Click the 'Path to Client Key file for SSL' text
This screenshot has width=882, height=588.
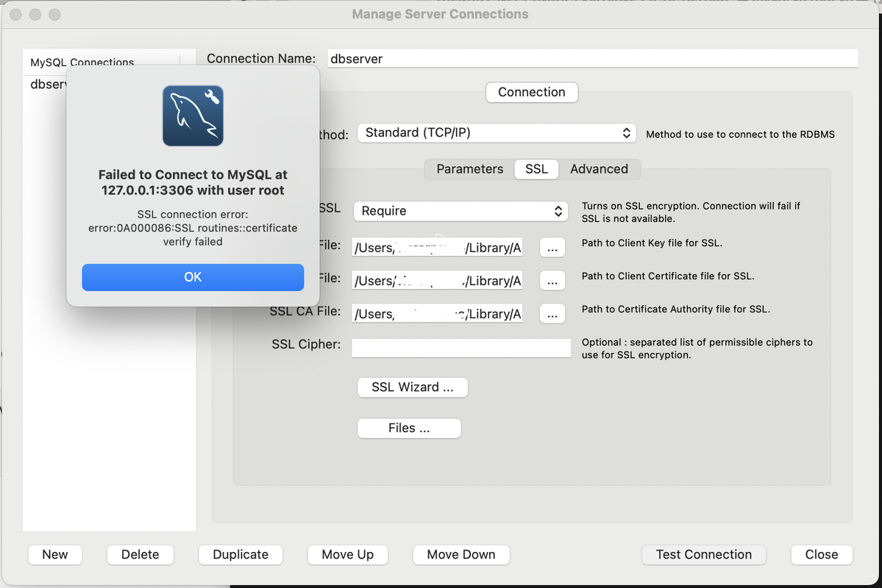tap(652, 243)
